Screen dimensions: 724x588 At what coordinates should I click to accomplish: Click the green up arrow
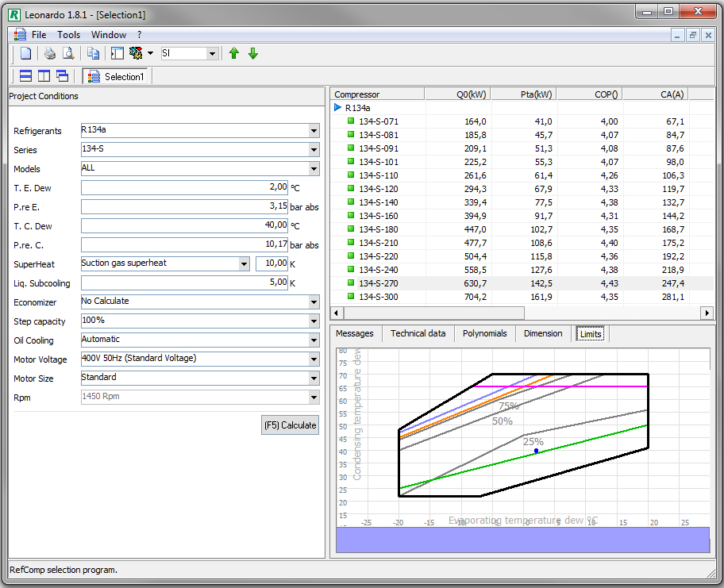234,53
